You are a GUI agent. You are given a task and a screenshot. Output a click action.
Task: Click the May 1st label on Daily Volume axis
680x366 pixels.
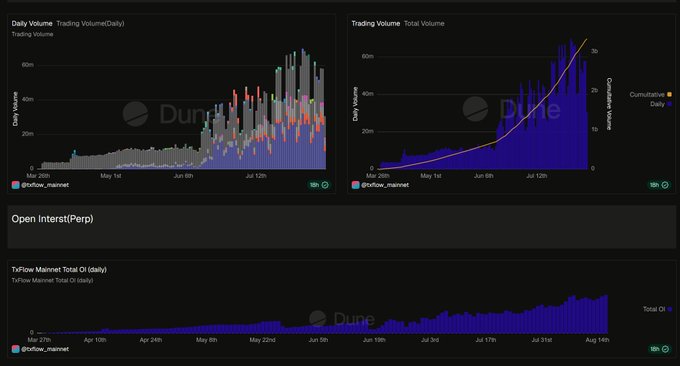click(x=111, y=176)
